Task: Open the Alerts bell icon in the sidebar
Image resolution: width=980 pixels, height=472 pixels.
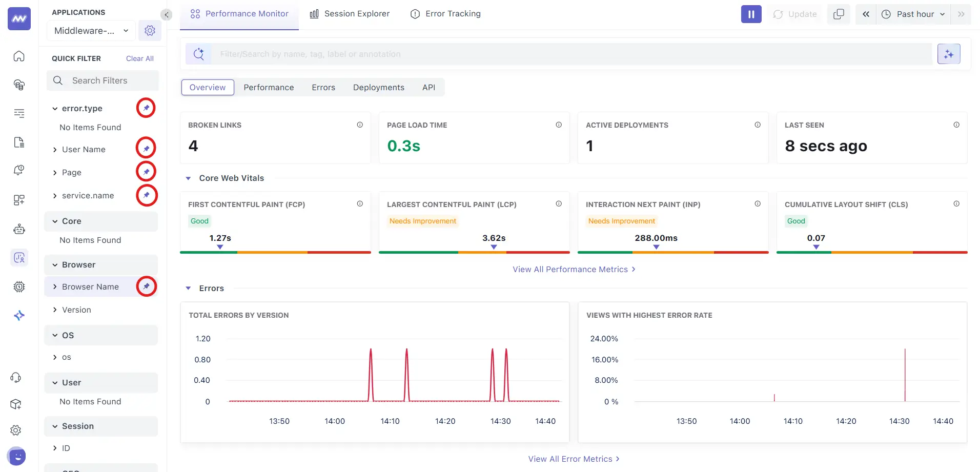Action: (x=19, y=170)
